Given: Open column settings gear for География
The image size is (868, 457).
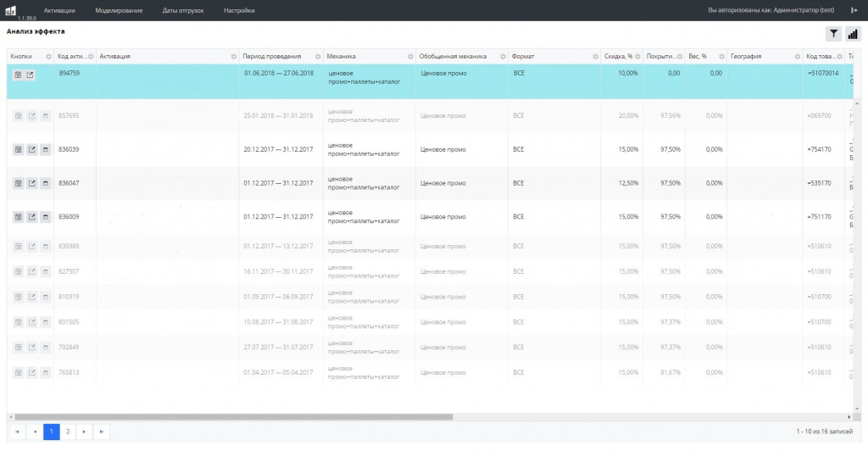Looking at the screenshot, I should click(x=797, y=57).
